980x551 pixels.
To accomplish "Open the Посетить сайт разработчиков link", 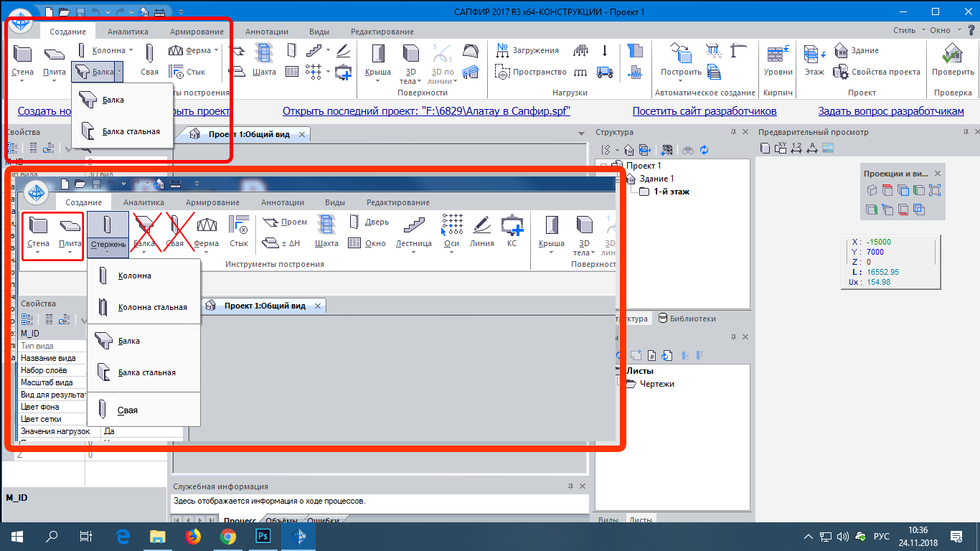I will (x=704, y=111).
